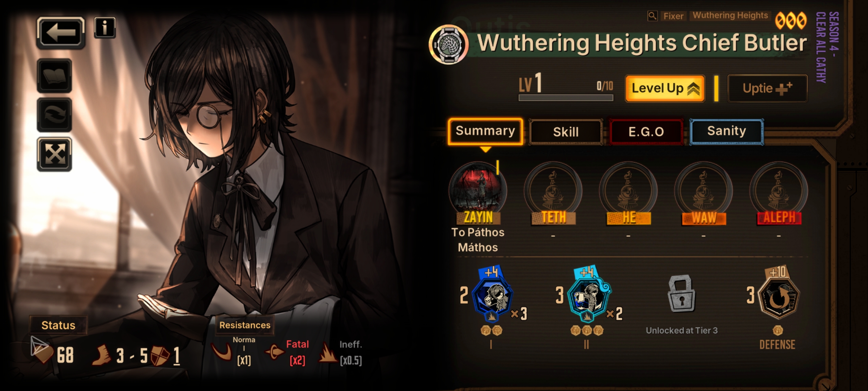Switch to the Sanity tab

(727, 131)
